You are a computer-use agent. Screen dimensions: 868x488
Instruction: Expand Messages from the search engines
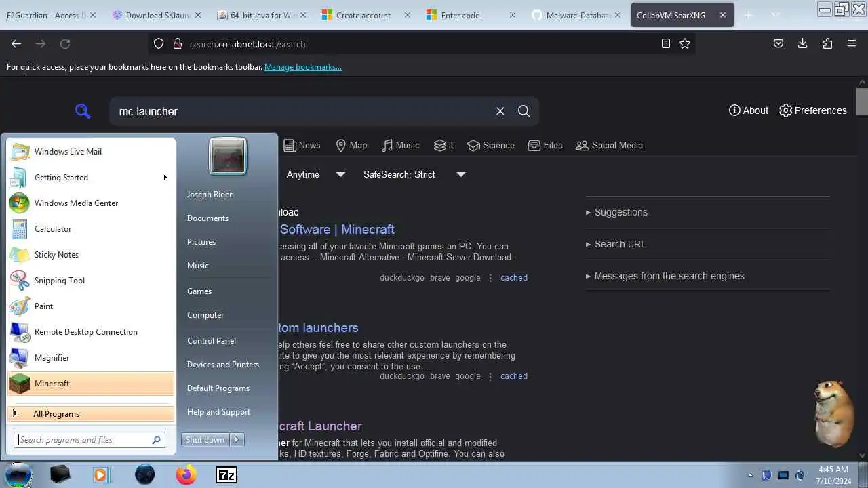click(665, 276)
